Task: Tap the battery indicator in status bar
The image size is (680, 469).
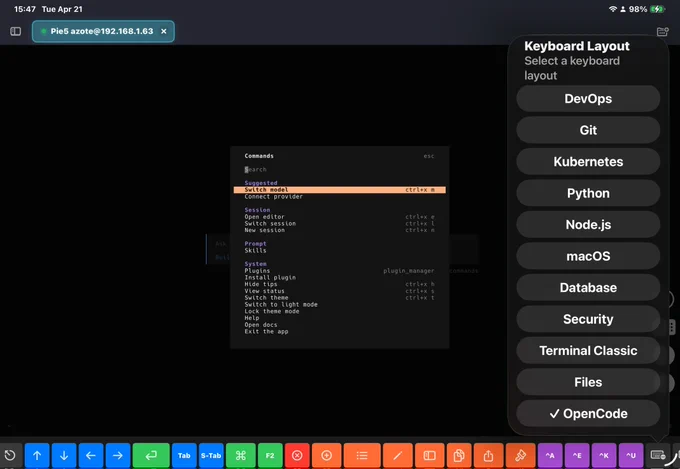Action: pyautogui.click(x=657, y=9)
